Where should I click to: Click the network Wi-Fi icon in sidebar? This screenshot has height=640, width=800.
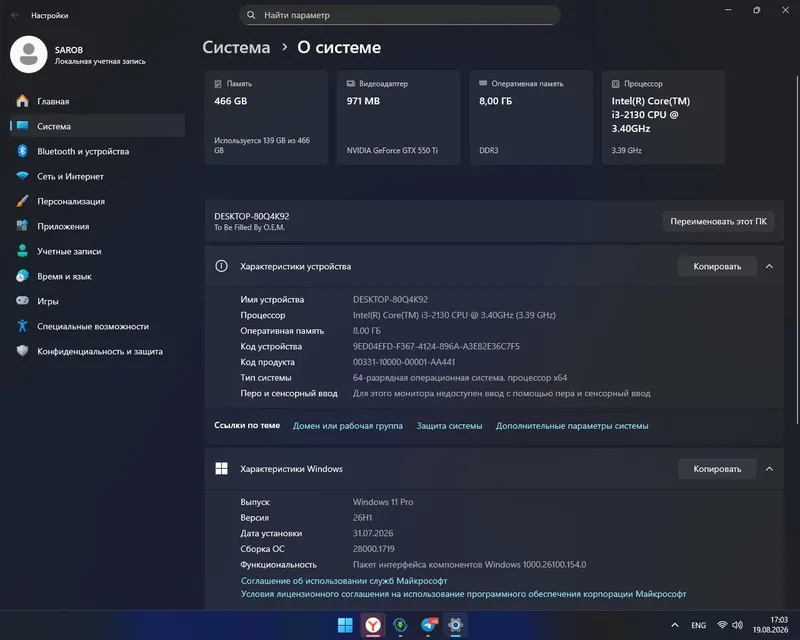point(22,176)
